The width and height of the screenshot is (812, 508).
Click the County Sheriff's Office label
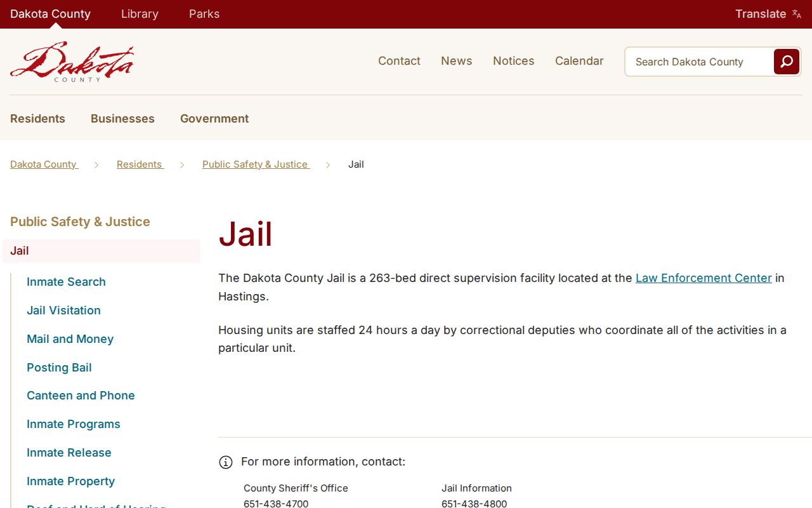[296, 488]
